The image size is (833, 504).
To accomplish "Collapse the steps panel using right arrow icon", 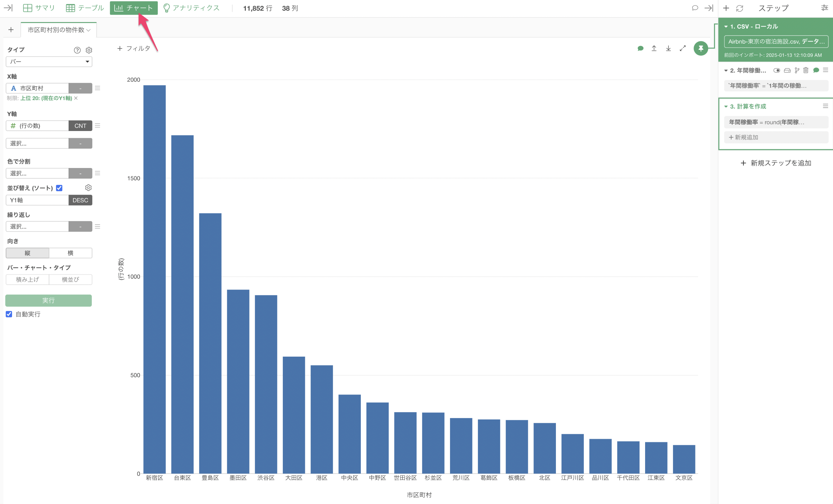I will [x=709, y=8].
